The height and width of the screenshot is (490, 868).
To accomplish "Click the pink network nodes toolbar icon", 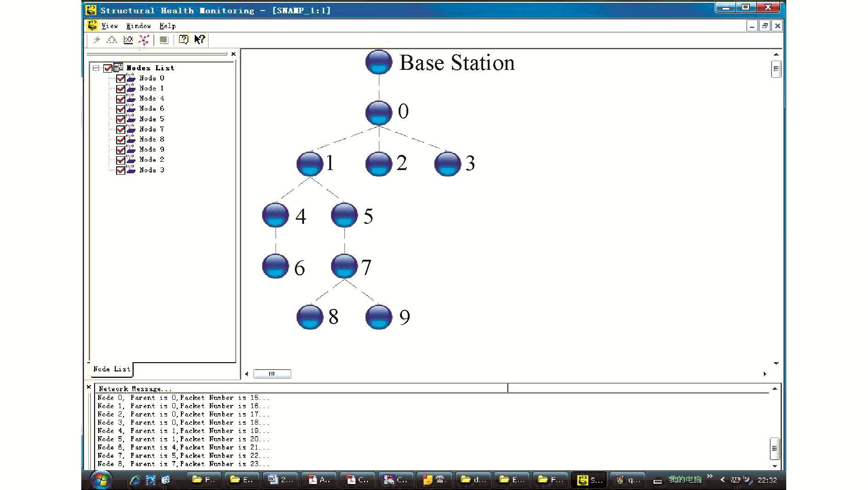I will (144, 40).
